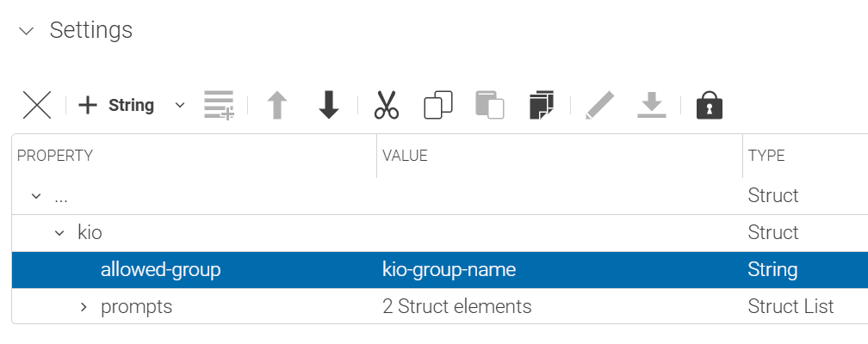Screen dimensions: 868x344
Task: Click the download arrow icon
Action: (x=651, y=105)
